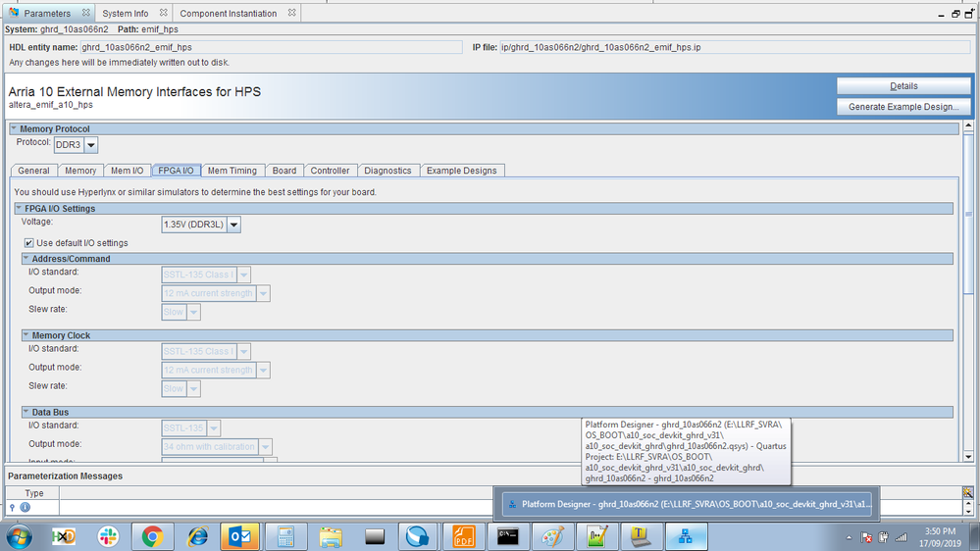Switch to the Mem Timing tab

(232, 171)
